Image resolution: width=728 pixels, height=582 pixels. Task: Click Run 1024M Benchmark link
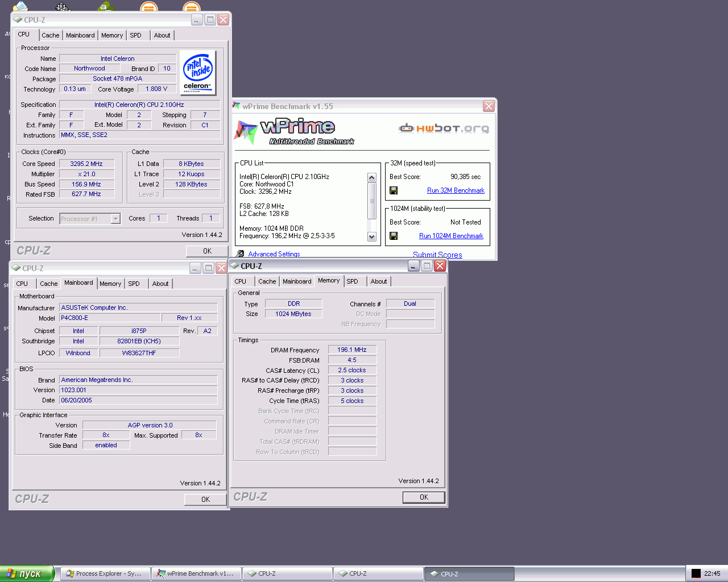[451, 236]
